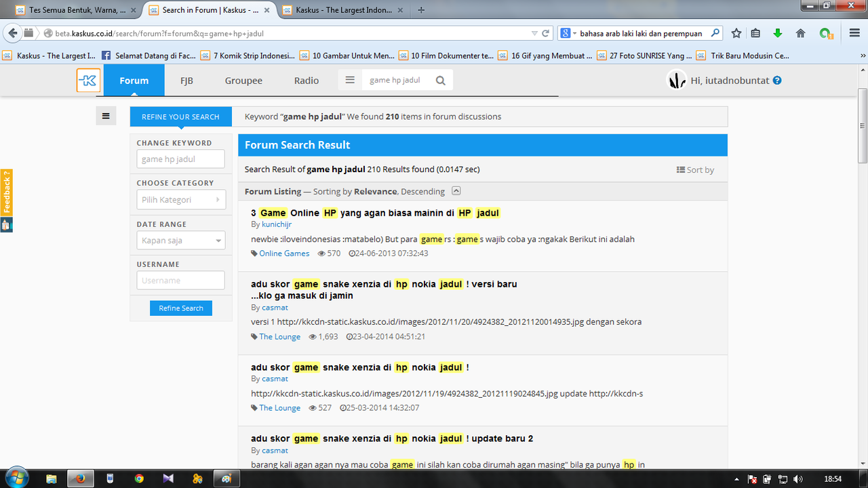Click the iutadnobuntat avatar picture

point(677,80)
